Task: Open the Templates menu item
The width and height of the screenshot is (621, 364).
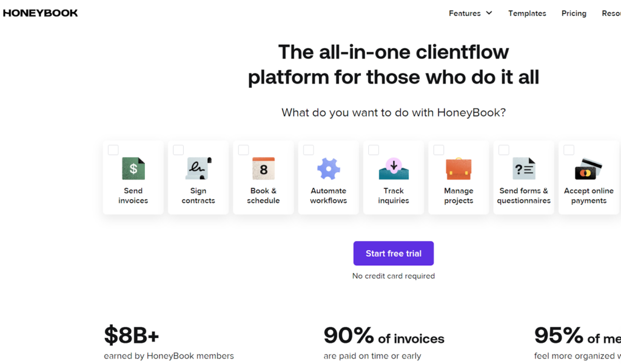Action: [x=527, y=13]
